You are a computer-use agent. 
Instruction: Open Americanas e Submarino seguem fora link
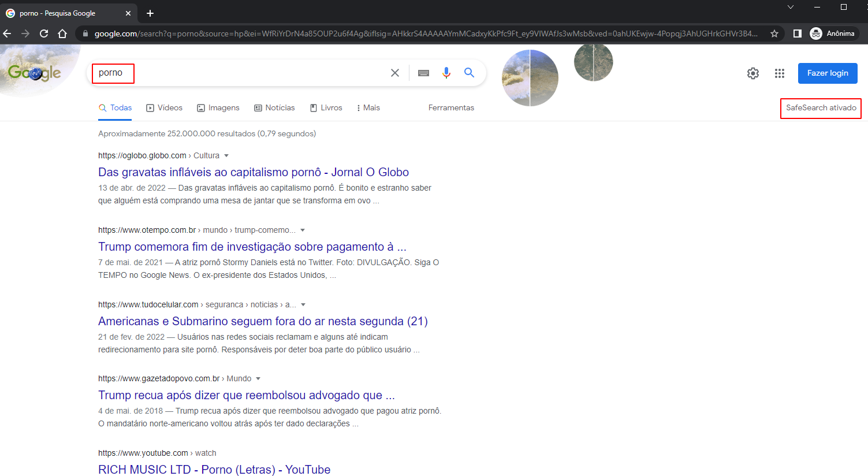[x=263, y=321]
